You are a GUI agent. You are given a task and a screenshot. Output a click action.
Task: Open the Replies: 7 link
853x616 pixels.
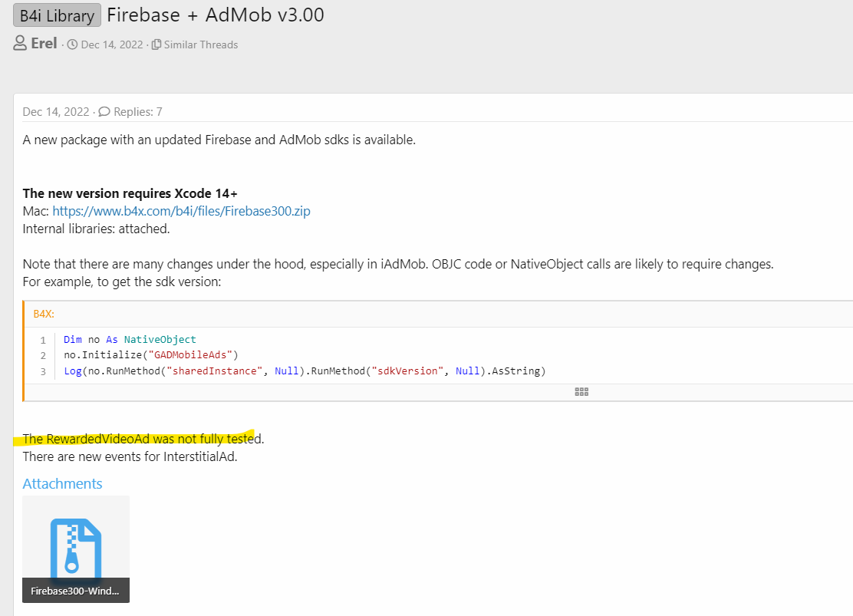click(x=138, y=112)
